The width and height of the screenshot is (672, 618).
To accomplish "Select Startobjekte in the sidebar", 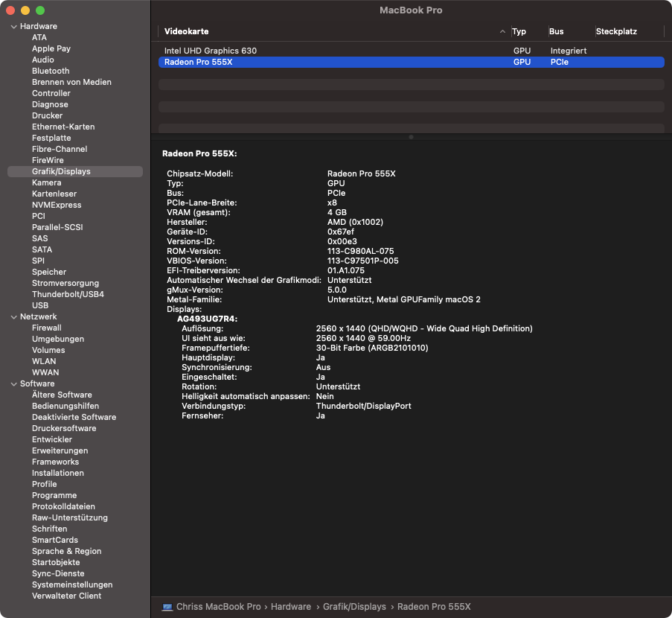I will [x=56, y=562].
